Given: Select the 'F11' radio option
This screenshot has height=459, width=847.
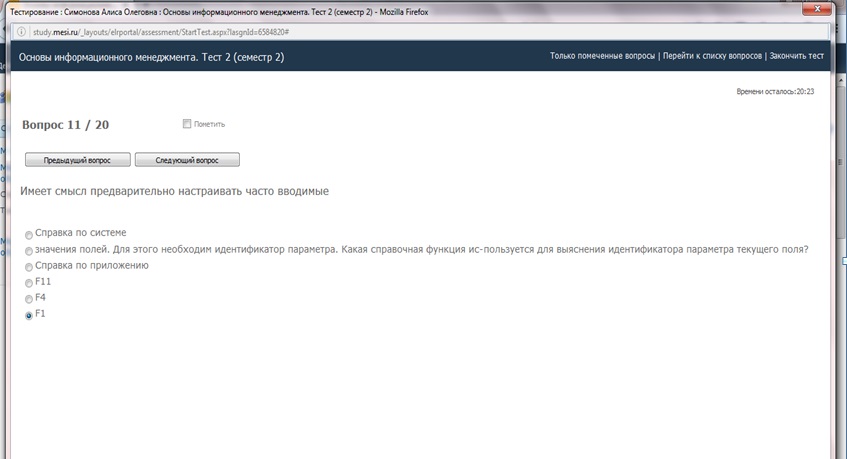Looking at the screenshot, I should point(29,283).
